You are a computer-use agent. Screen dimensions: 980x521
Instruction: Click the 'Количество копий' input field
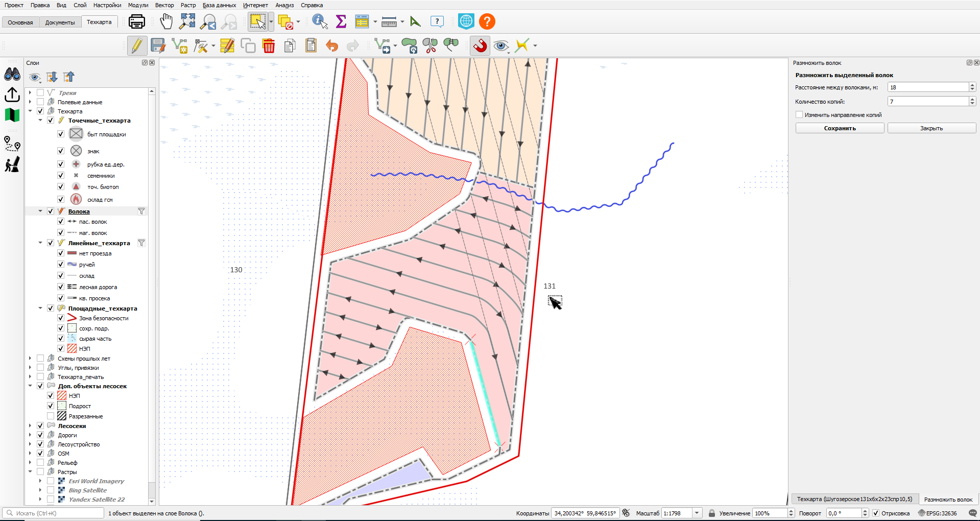point(928,102)
